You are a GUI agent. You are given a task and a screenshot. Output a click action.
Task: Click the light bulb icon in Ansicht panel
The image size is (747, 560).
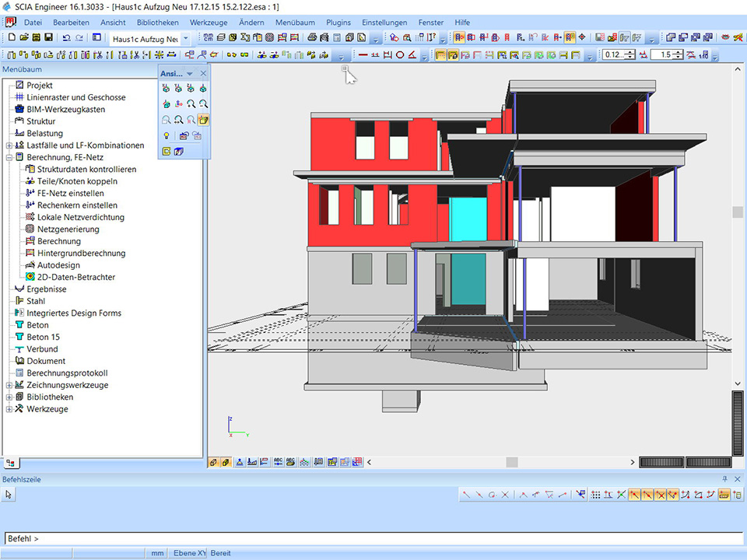167,136
